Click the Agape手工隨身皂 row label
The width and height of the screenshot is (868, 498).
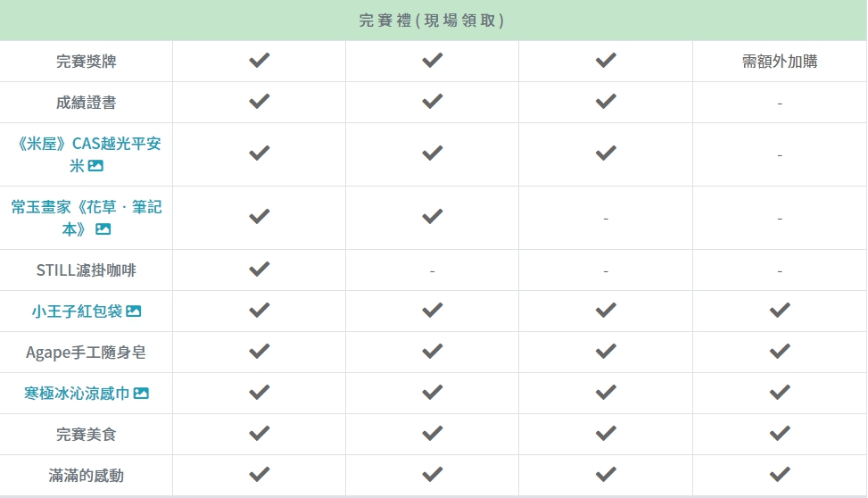click(x=86, y=353)
